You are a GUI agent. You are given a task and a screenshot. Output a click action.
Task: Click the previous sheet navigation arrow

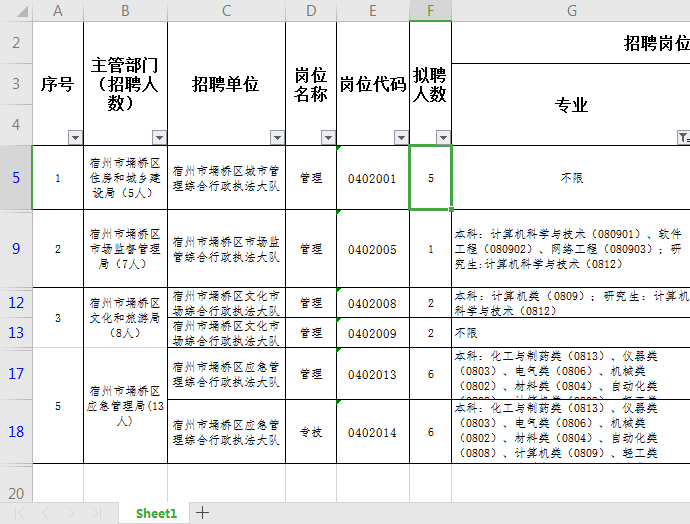pyautogui.click(x=44, y=513)
